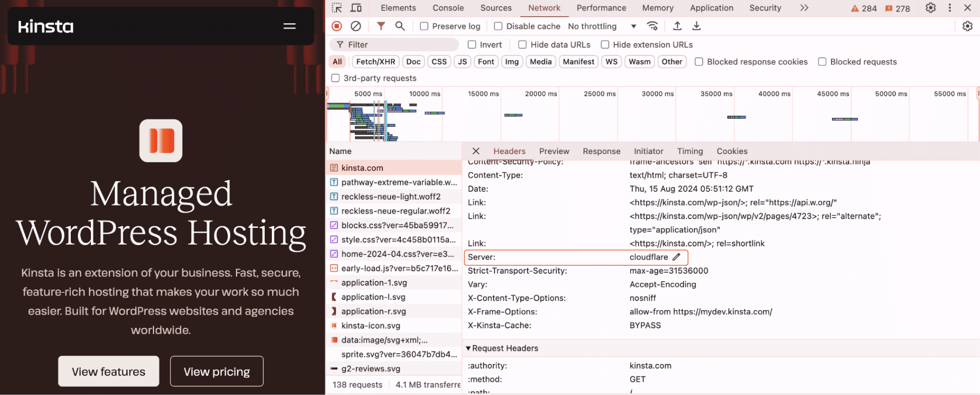Switch to the Console tab
This screenshot has height=395, width=980.
pos(448,8)
